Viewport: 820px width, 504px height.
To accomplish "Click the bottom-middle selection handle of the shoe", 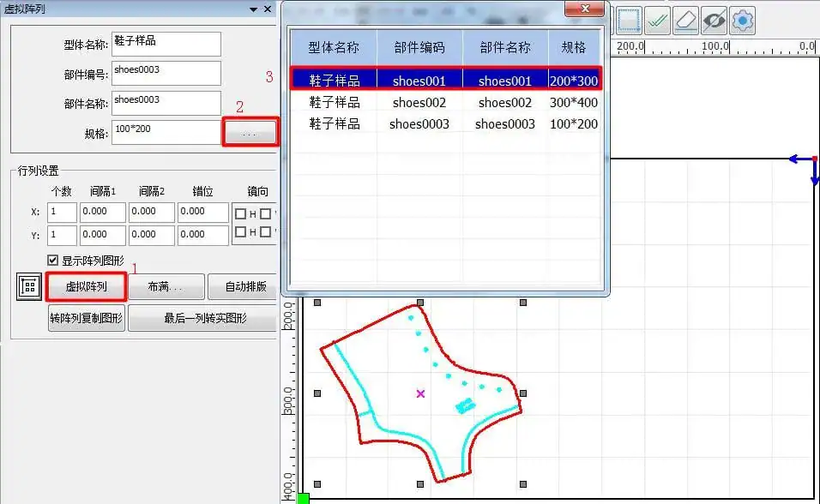I will pos(420,484).
